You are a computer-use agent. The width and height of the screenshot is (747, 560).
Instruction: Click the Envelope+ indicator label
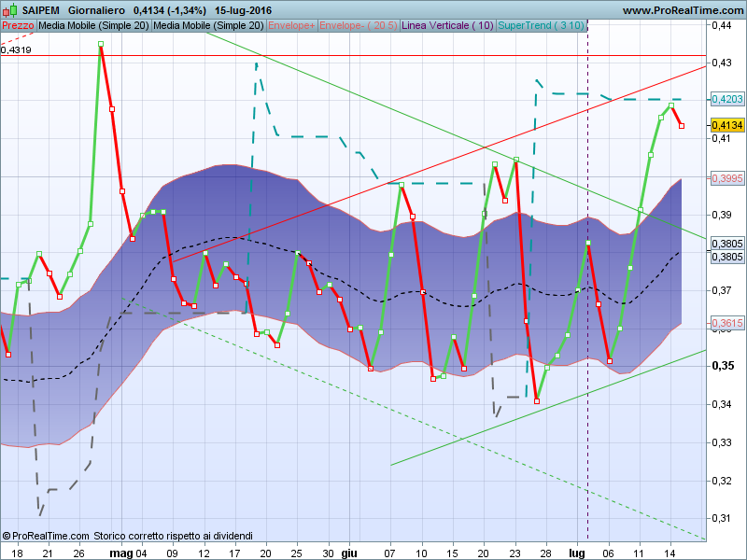(x=291, y=25)
